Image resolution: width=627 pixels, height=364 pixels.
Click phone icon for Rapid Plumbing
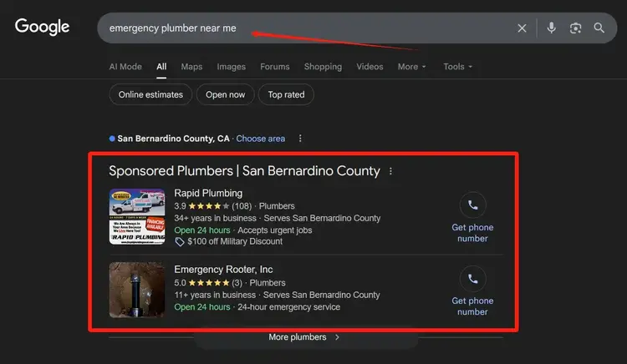tap(472, 205)
